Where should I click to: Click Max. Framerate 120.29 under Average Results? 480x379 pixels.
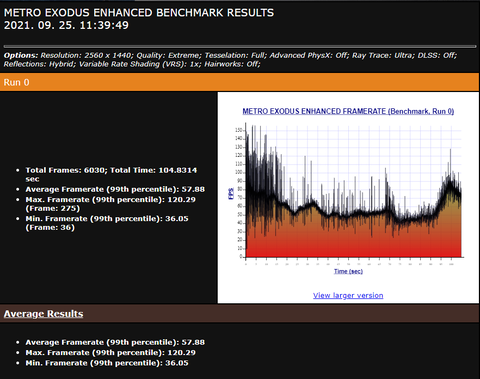point(111,353)
